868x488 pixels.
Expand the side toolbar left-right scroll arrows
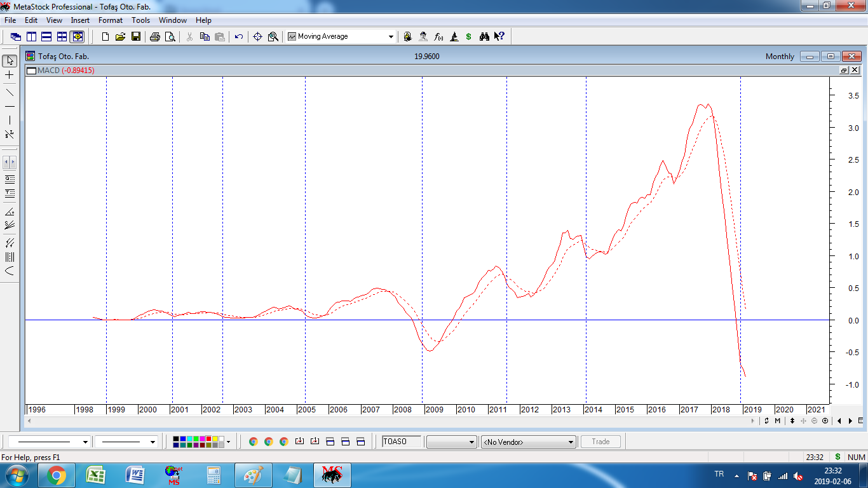coord(10,163)
